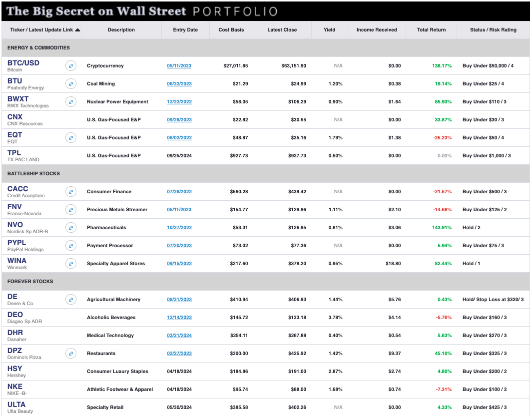Click the WINA Winmark ticker
The image size is (532, 416).
coord(16,261)
